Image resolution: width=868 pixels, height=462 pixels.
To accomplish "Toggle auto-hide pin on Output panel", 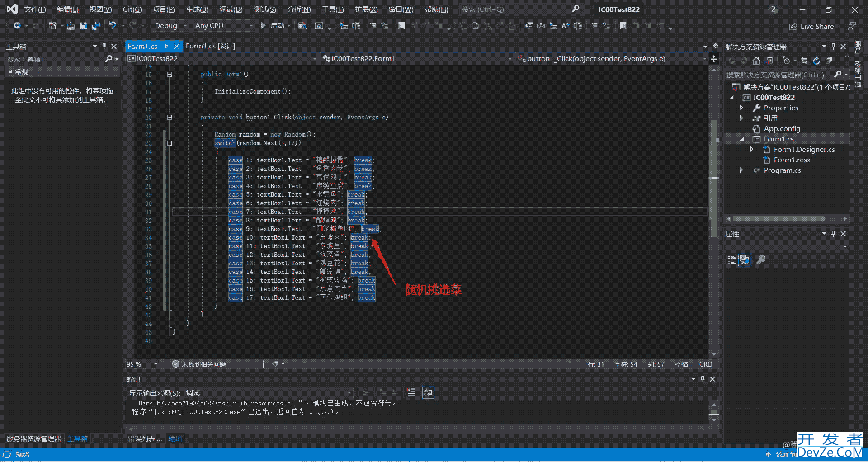I will point(703,379).
